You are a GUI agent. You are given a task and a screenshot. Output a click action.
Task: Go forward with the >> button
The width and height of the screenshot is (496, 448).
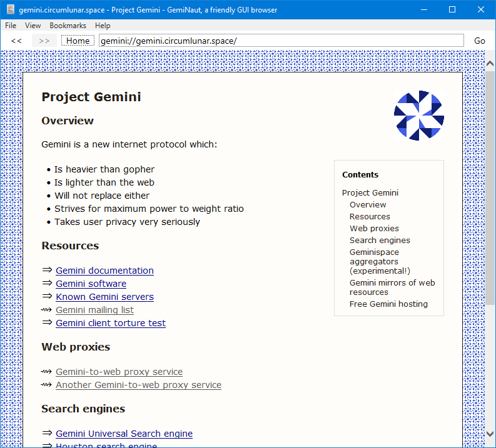tap(44, 41)
